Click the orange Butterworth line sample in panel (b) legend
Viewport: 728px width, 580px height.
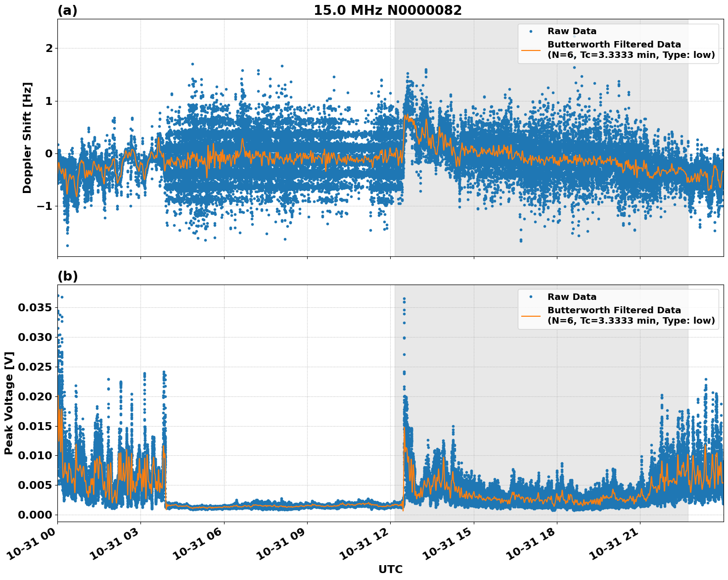[x=532, y=315]
